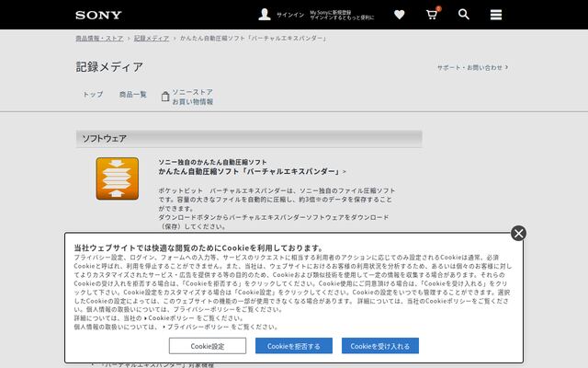Click the Cookie設定 button

(208, 346)
